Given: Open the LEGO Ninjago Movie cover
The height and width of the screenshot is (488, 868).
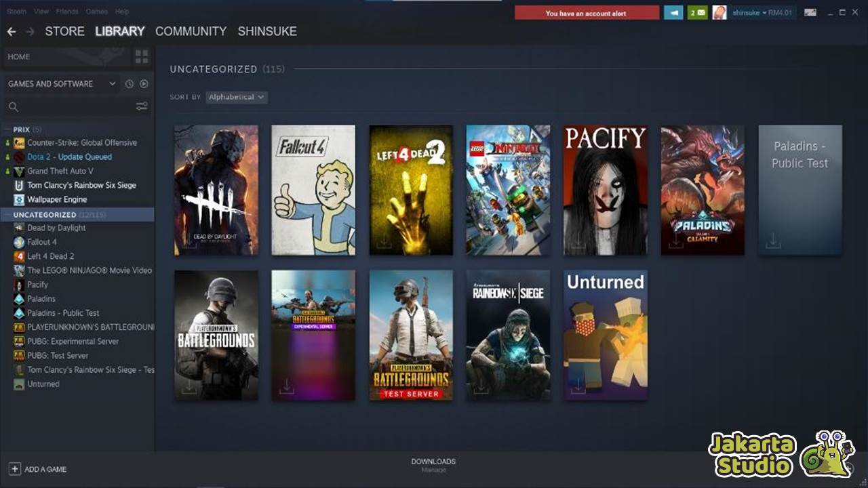Looking at the screenshot, I should coord(508,190).
